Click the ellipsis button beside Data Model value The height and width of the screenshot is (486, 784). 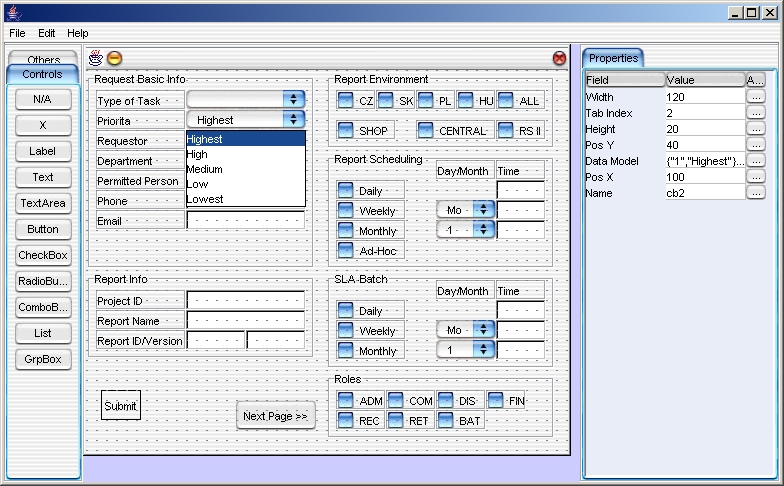point(755,161)
